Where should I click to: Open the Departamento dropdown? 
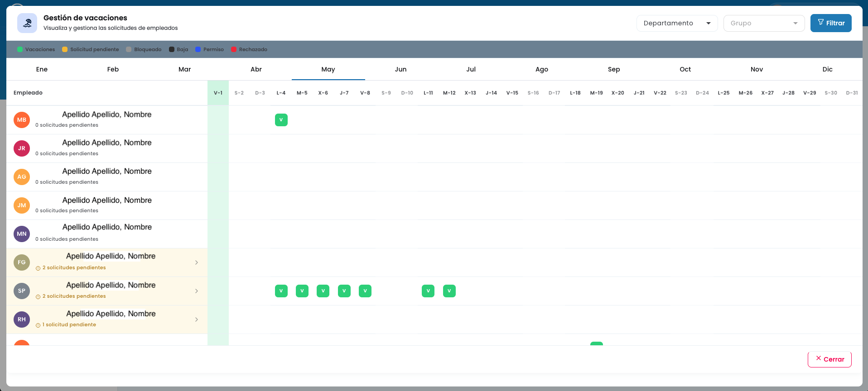click(677, 23)
